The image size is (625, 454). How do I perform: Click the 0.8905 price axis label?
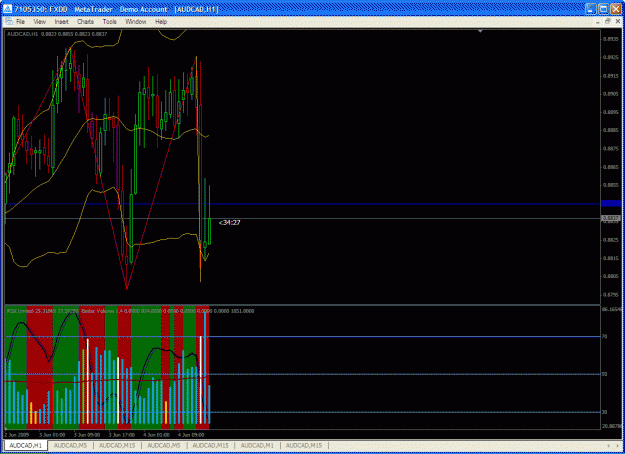(611, 94)
